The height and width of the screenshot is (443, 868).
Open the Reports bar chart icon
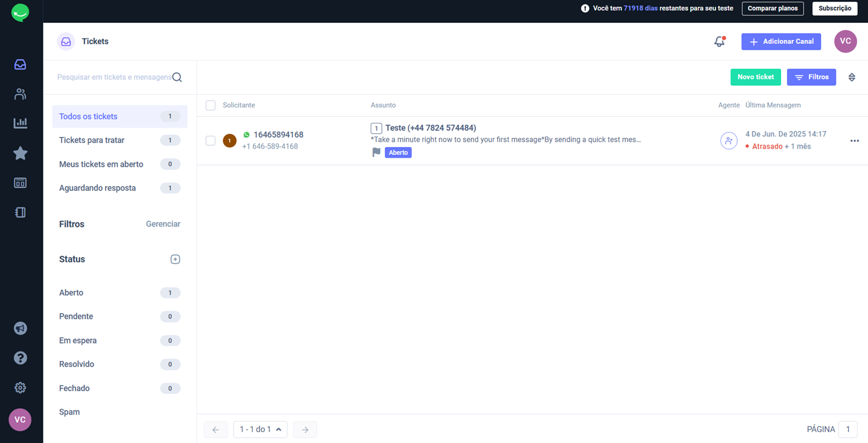(21, 123)
